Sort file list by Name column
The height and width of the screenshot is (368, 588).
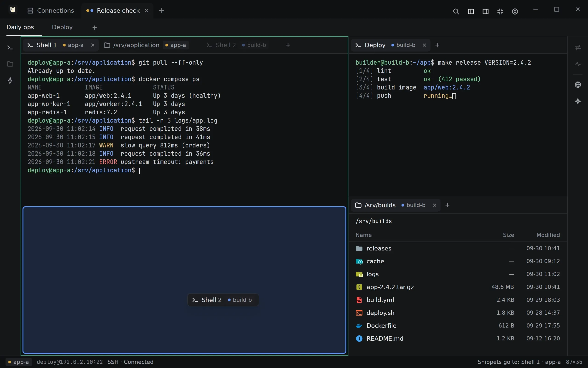click(364, 235)
